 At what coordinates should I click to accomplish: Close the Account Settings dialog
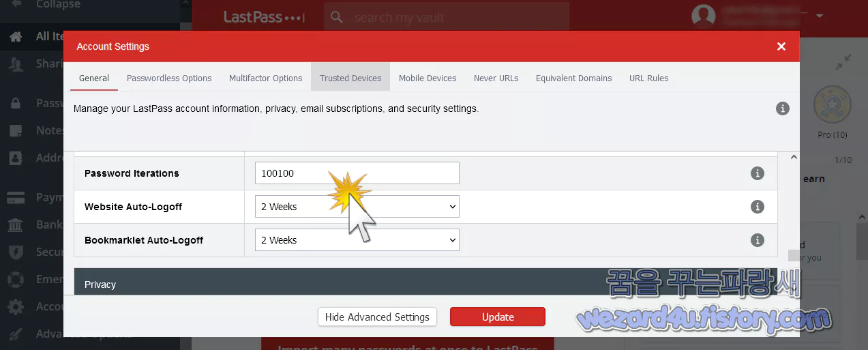point(781,46)
